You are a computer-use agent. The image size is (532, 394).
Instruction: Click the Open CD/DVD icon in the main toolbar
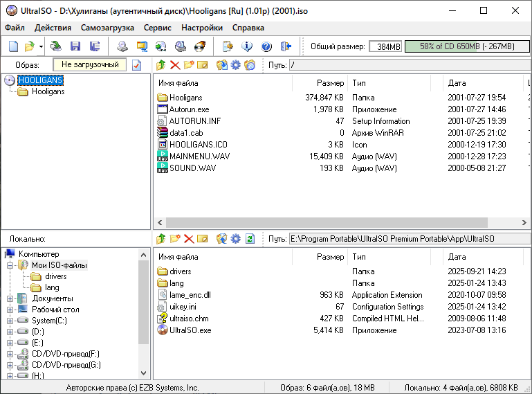(x=56, y=46)
